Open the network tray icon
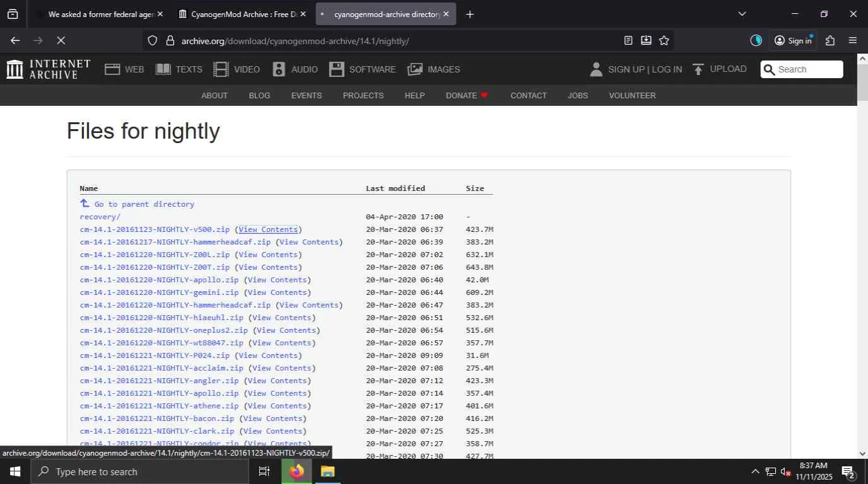 pyautogui.click(x=770, y=471)
